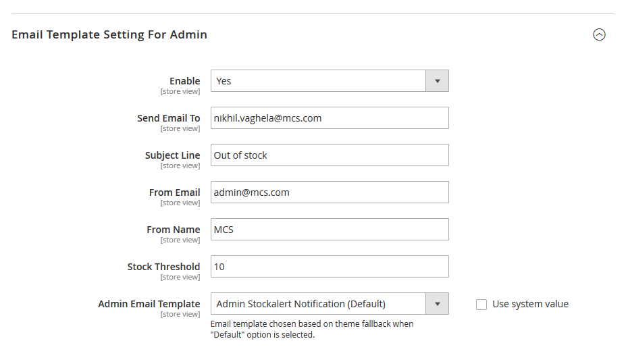Click the Send Email To label
Image resolution: width=628 pixels, height=364 pixels.
168,118
